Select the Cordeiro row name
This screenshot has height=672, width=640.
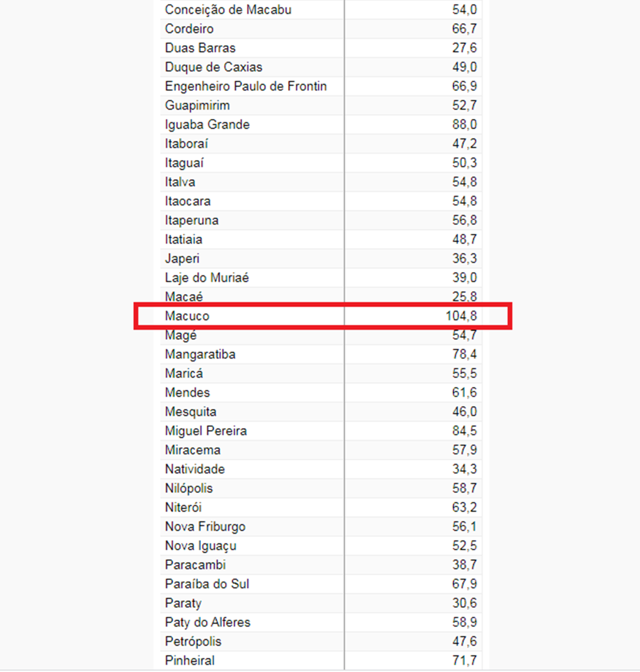tap(189, 29)
